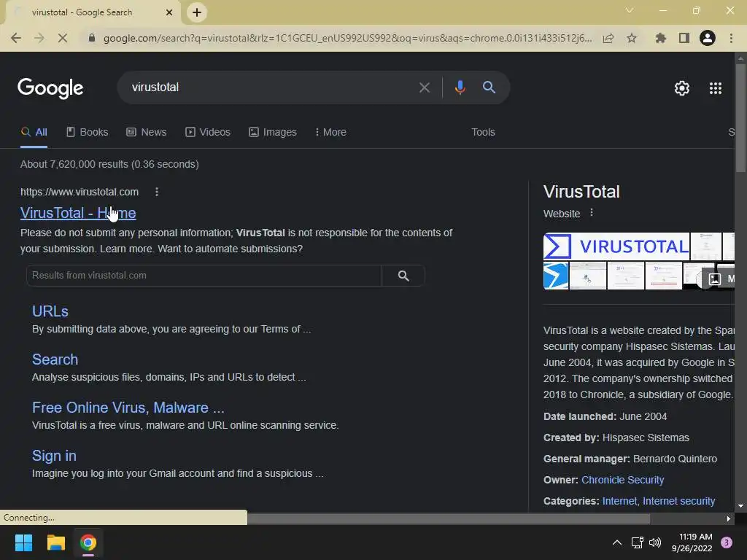Open the network status tray icon
747x560 pixels.
[637, 542]
